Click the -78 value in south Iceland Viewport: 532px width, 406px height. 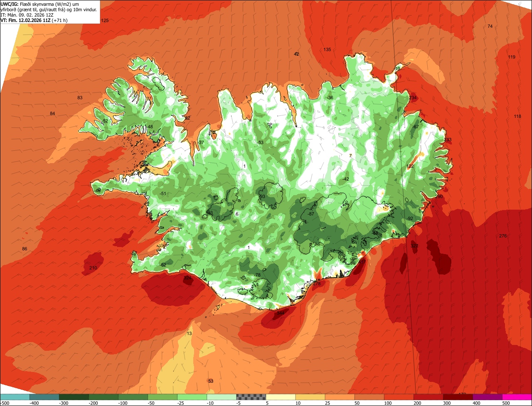tap(258, 275)
